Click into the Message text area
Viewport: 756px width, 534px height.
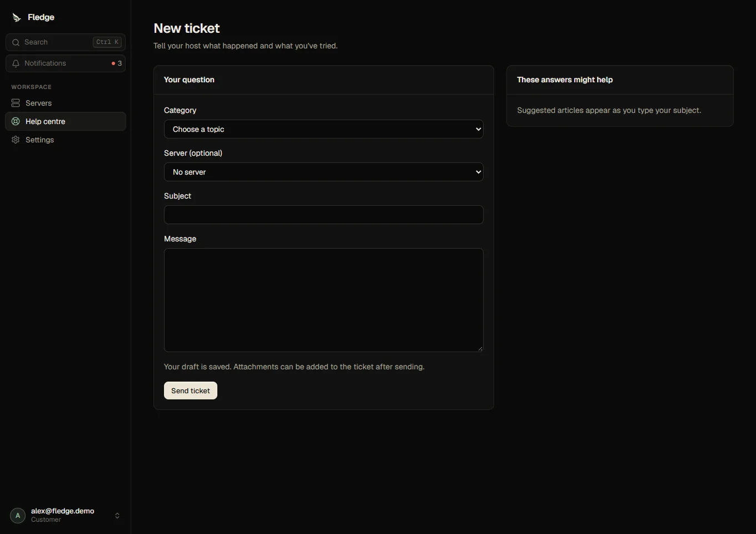click(x=324, y=300)
